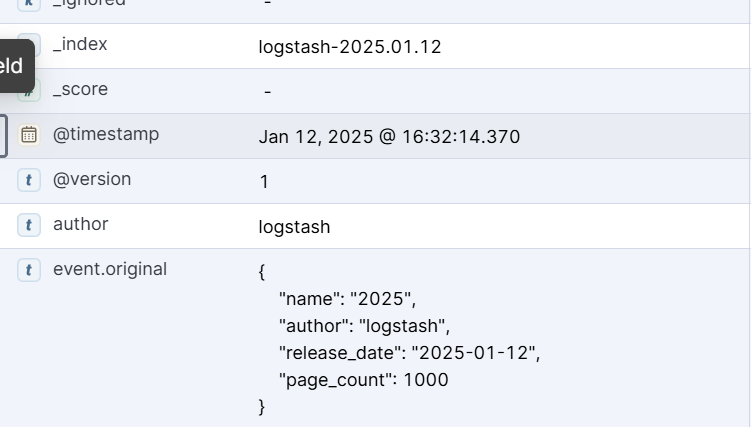
Task: Click the @version value 1
Action: 264,182
